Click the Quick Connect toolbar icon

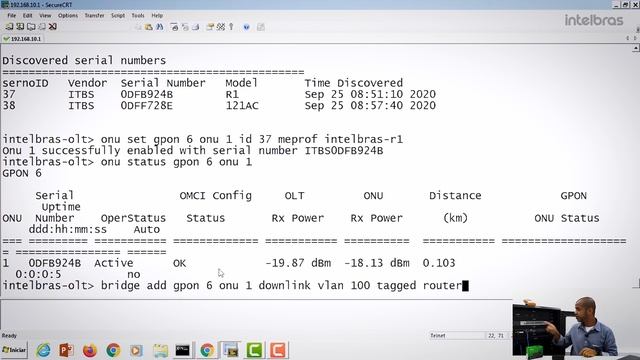click(20, 27)
